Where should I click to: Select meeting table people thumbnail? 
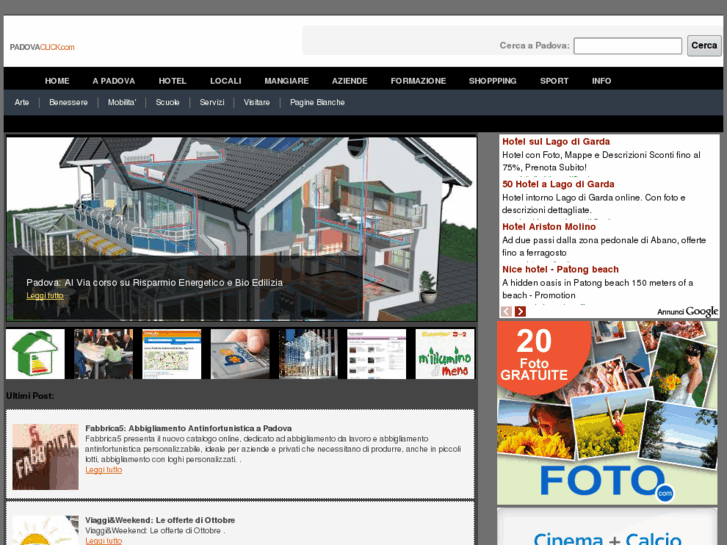click(103, 354)
